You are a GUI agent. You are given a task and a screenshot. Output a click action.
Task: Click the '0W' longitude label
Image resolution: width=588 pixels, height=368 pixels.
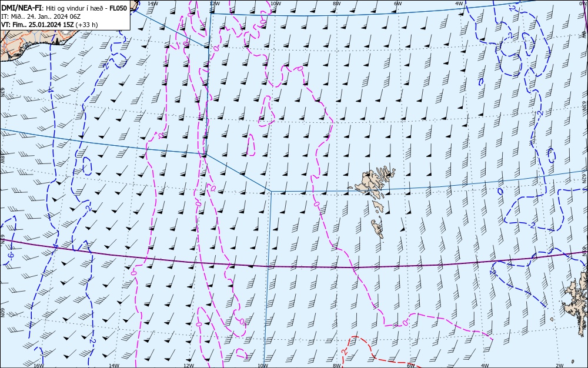582,4
